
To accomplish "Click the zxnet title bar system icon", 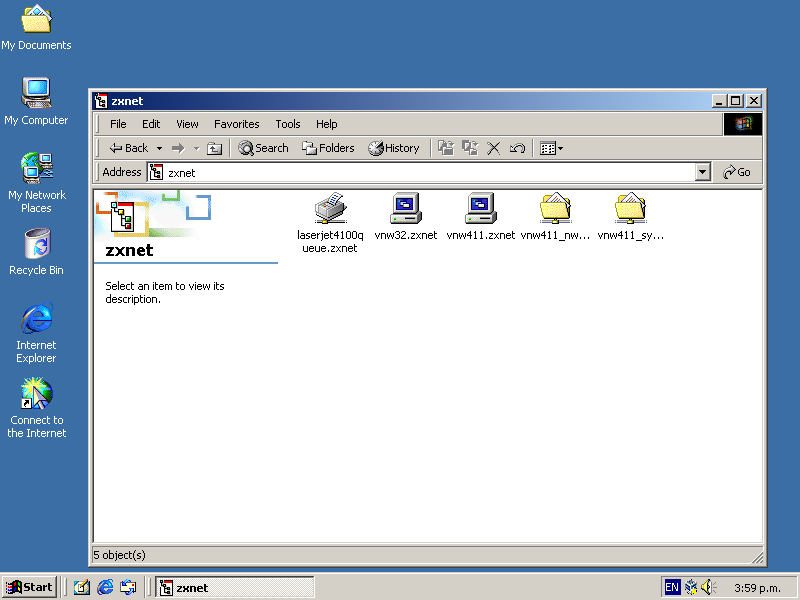I will pyautogui.click(x=101, y=101).
